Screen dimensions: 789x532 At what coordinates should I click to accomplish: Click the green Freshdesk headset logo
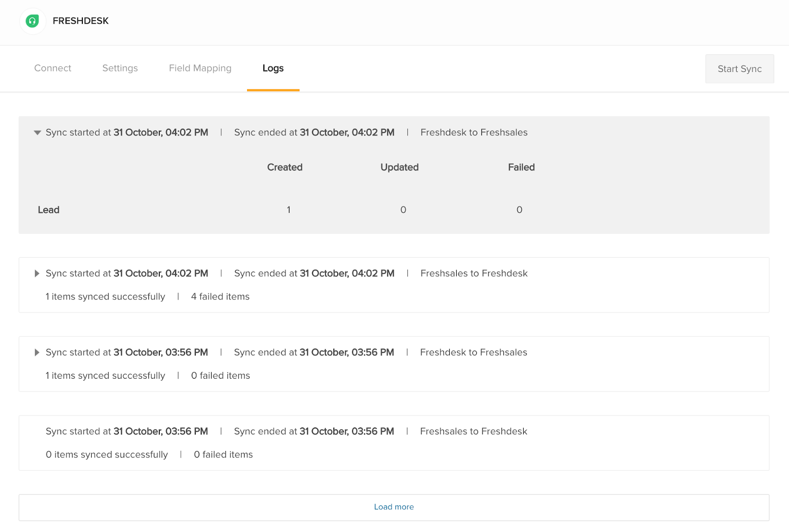click(33, 21)
